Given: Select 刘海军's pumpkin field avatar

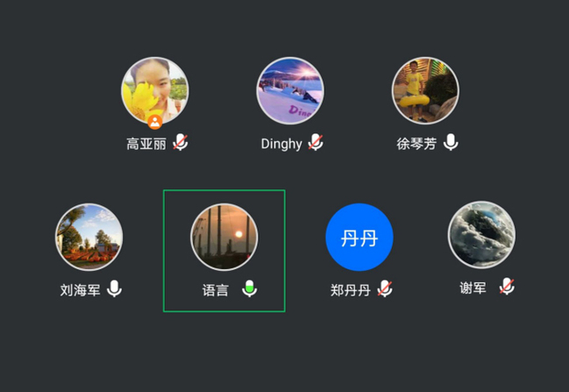Looking at the screenshot, I should (89, 237).
